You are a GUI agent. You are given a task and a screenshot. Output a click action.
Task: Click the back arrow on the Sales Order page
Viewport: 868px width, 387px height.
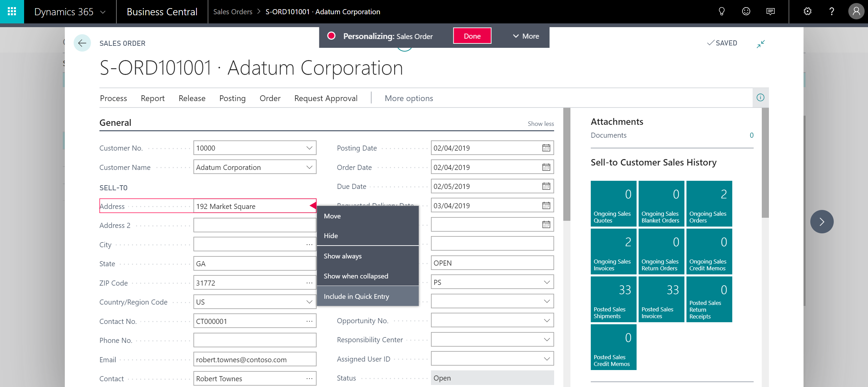coord(82,43)
